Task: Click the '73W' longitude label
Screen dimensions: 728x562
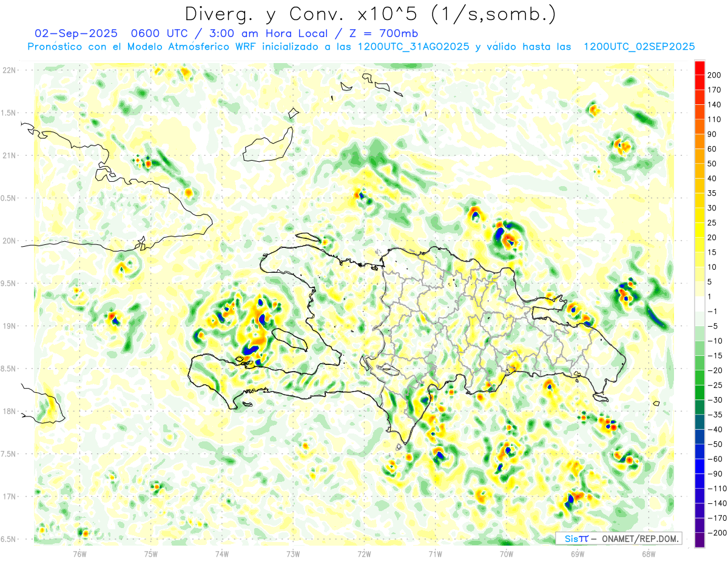Action: [x=293, y=554]
